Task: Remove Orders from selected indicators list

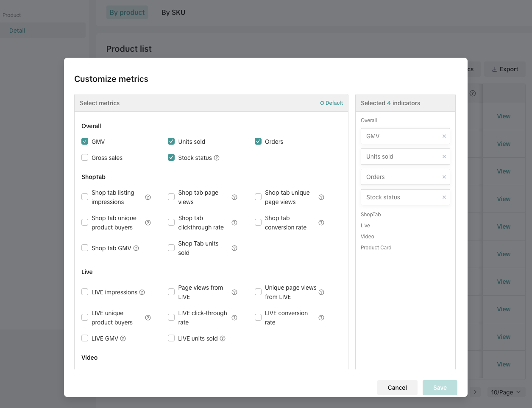Action: coord(444,177)
